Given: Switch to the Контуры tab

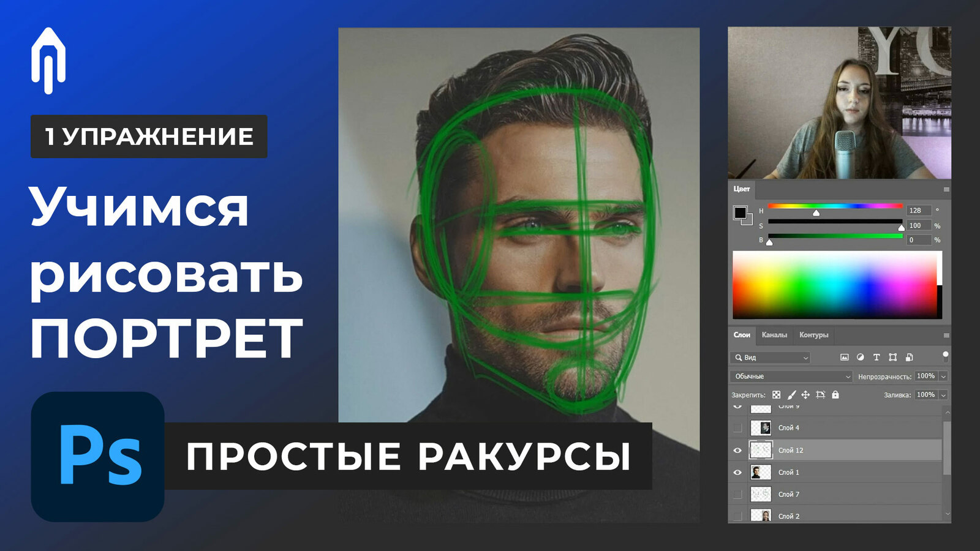Looking at the screenshot, I should pyautogui.click(x=813, y=335).
